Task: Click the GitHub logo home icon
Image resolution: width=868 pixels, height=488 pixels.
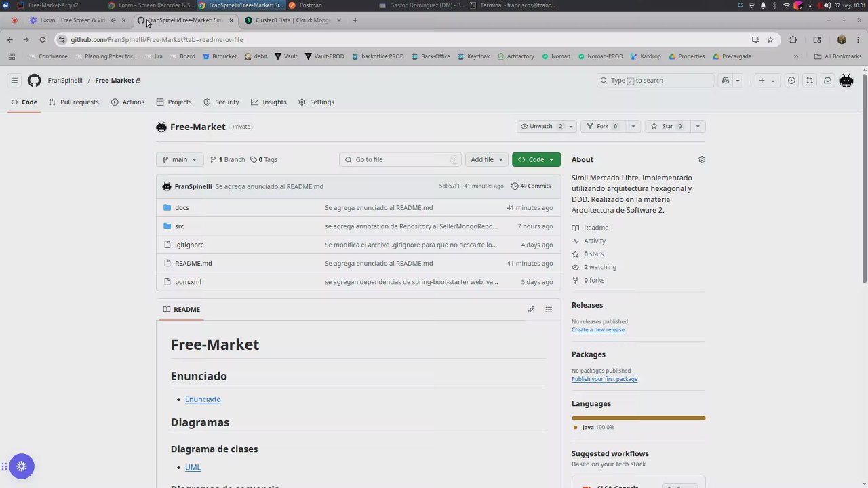Action: (34, 80)
